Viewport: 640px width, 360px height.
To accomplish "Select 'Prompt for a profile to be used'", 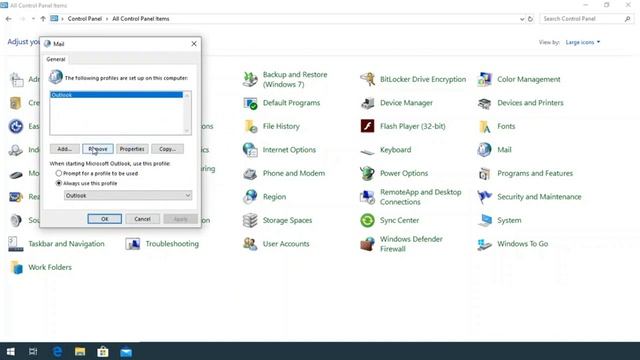I will (x=59, y=173).
